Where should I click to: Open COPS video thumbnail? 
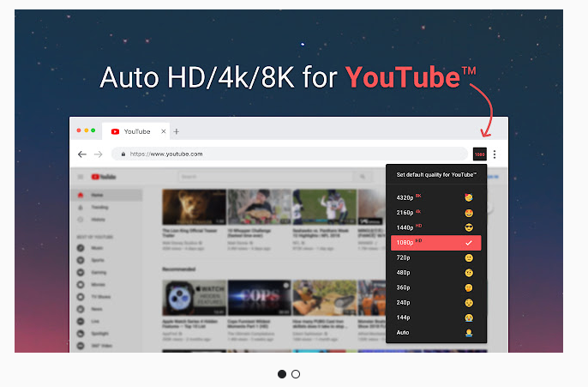click(259, 298)
